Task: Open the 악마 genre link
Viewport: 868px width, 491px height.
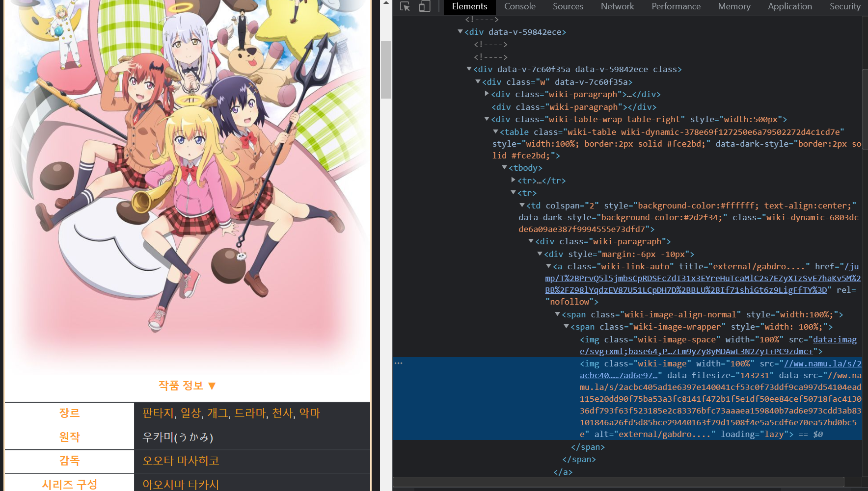Action: 309,413
